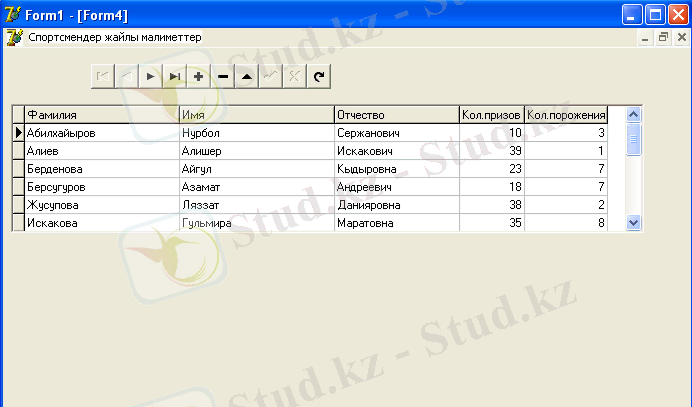Jump to last record in navigator
Screen dimensions: 692x407
(x=175, y=76)
